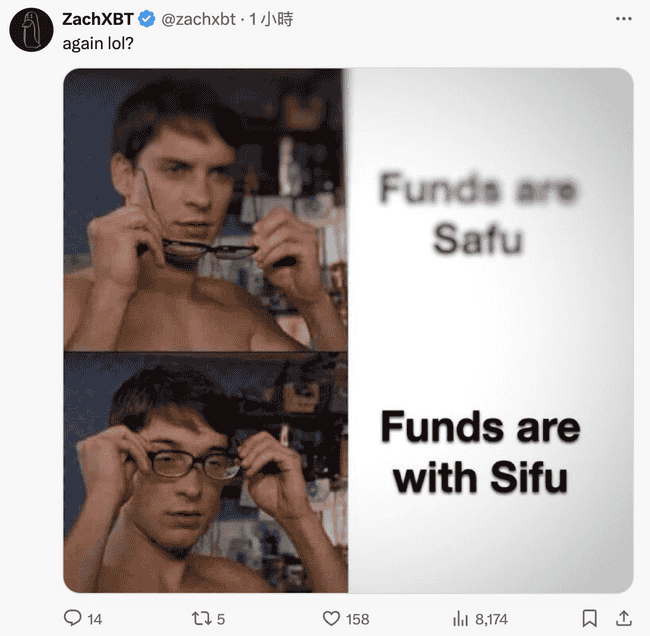Viewport: 650px width, 636px height.
Task: Open the meme's bottom panel with glasses
Action: (x=206, y=472)
